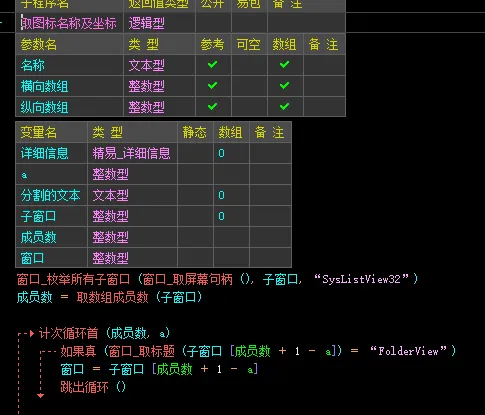Click 整数型 type of 窗口 variable

[x=110, y=258]
